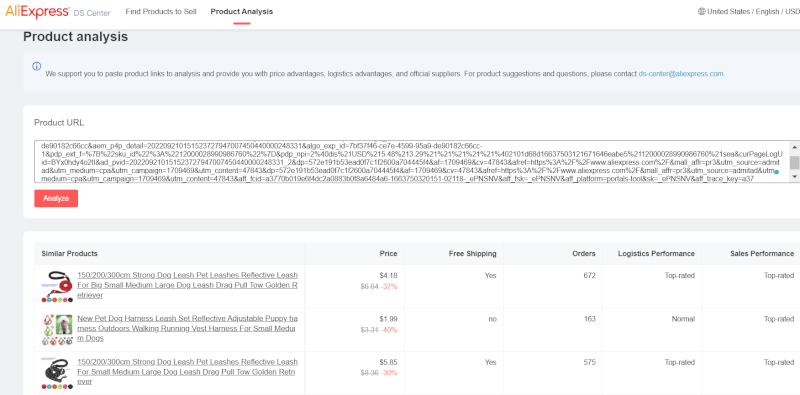Click the DS Center label

pyautogui.click(x=92, y=13)
